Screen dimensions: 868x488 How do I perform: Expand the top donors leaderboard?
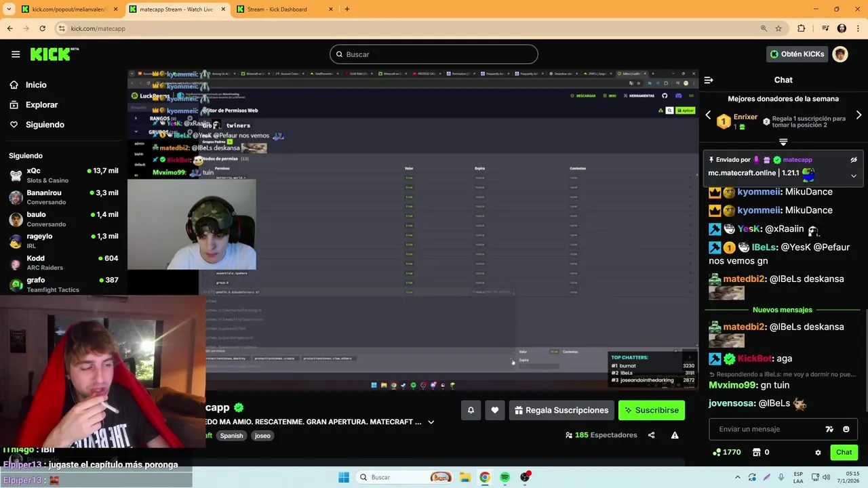(783, 142)
